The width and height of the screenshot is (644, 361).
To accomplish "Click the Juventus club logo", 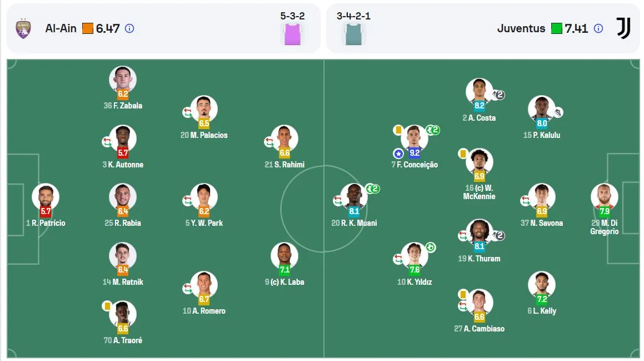I will point(623,28).
